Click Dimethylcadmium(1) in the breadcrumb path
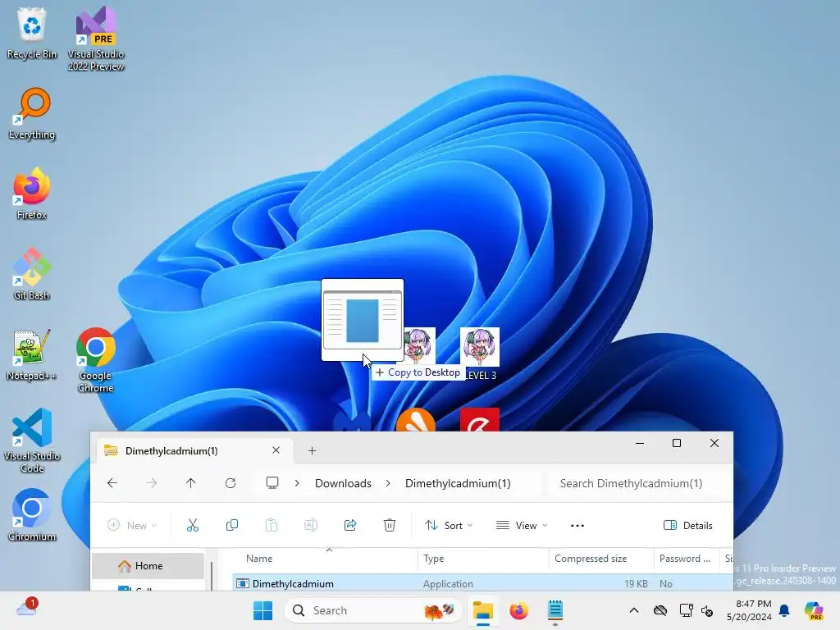The width and height of the screenshot is (840, 630). point(458,483)
